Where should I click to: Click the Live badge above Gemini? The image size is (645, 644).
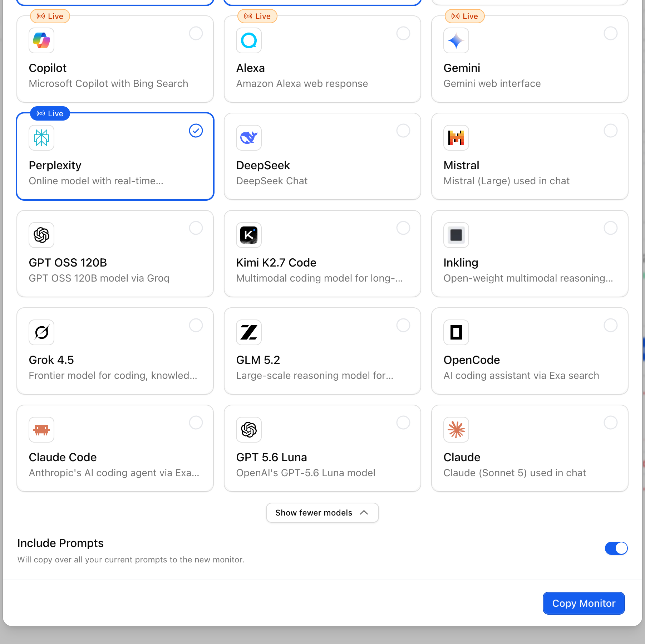464,16
